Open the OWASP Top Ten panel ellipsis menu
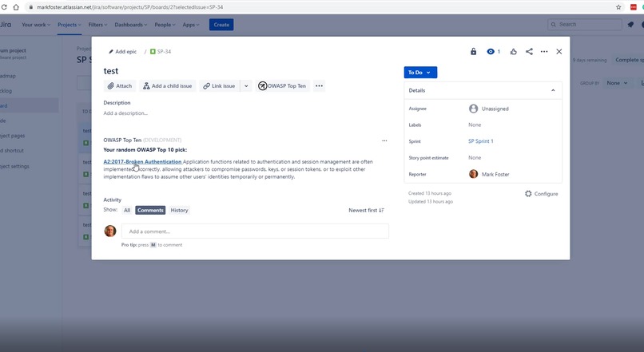 (384, 140)
